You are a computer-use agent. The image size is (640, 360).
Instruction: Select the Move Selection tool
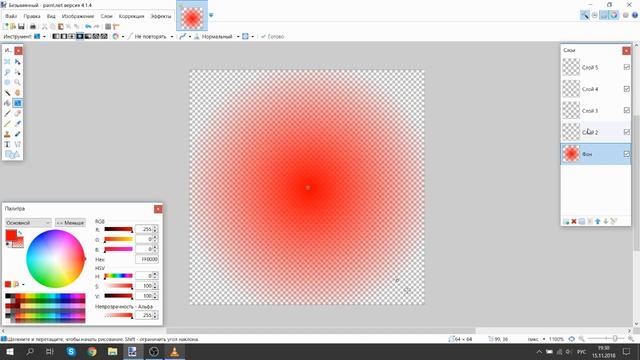18,72
